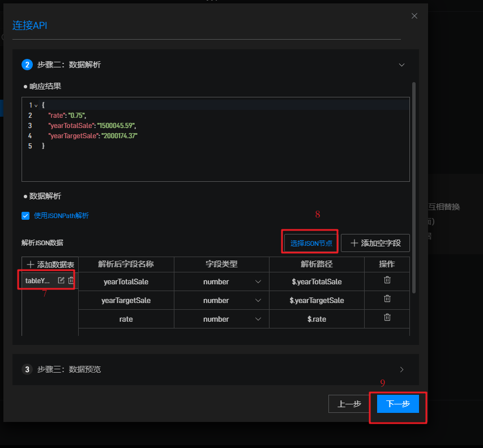Click the yearTotalSale line in response editor
483x448 pixels.
92,126
